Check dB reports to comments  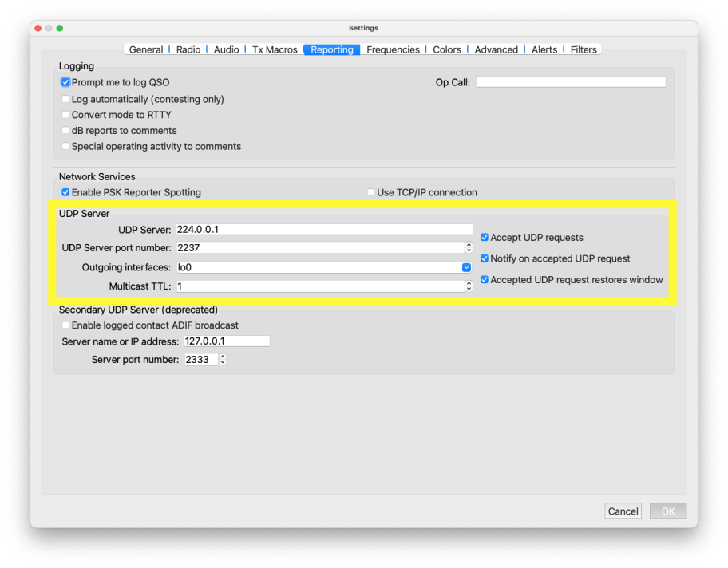[x=65, y=131]
